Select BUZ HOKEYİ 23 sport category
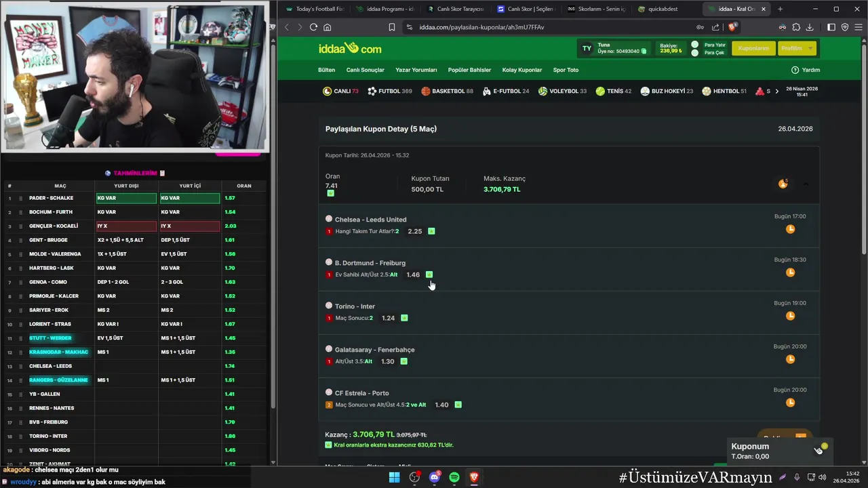This screenshot has height=488, width=868. (x=667, y=91)
